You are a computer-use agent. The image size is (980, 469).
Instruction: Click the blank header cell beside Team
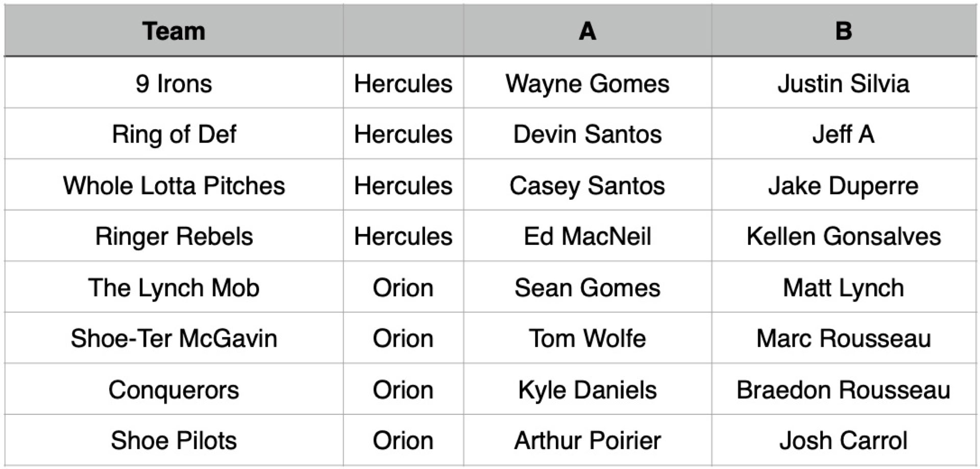(x=403, y=31)
